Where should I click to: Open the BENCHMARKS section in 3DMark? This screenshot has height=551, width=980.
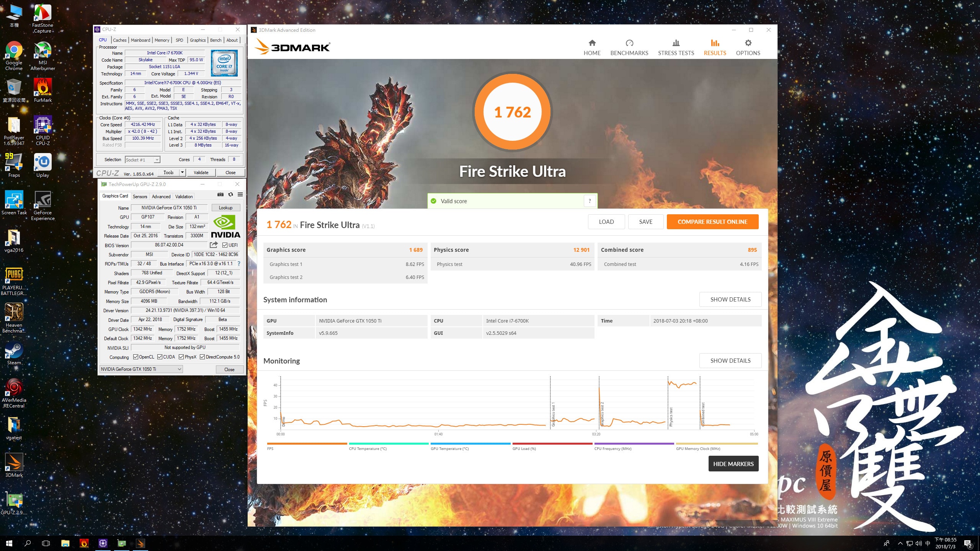click(x=629, y=47)
